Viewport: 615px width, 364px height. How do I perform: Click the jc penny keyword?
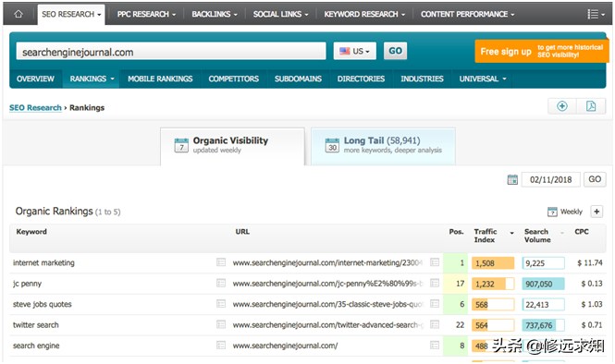pyautogui.click(x=27, y=284)
